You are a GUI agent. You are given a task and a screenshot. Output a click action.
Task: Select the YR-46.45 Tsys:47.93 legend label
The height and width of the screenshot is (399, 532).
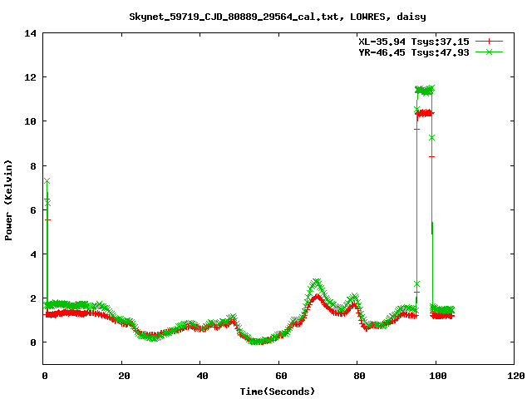(414, 52)
